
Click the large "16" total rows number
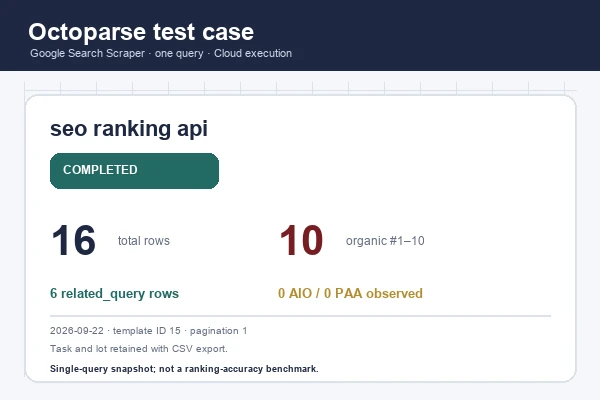coord(73,240)
